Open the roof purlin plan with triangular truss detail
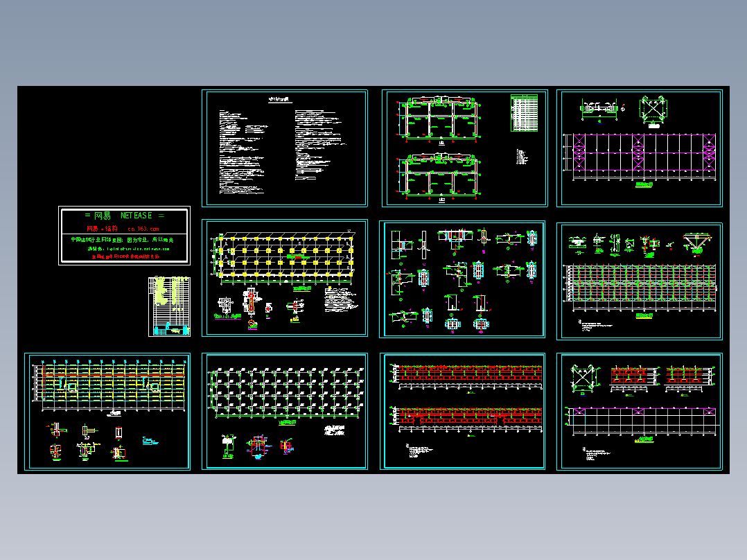The height and width of the screenshot is (560, 747). coord(640,281)
